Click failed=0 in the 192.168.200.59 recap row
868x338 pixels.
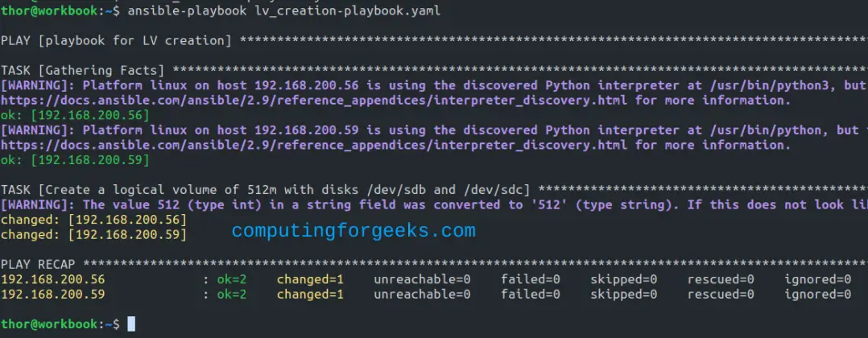coord(528,295)
